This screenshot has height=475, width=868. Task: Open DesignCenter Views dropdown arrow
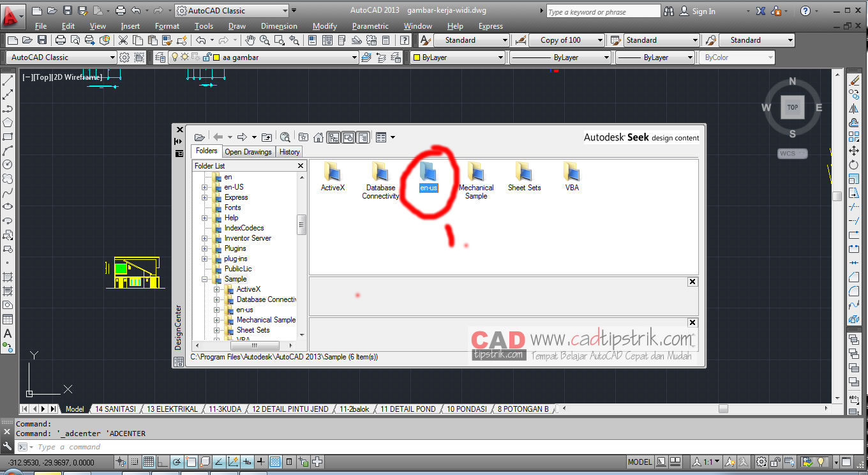point(393,137)
